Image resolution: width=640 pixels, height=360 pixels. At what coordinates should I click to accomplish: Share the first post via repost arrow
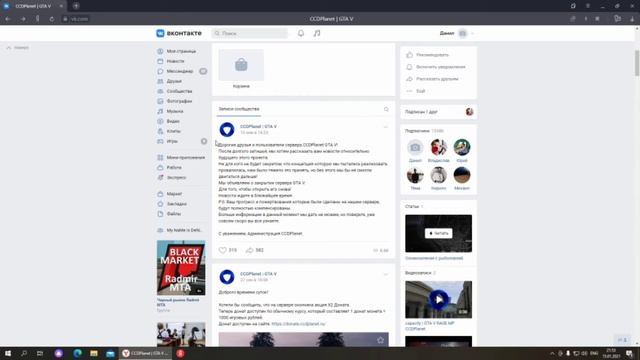[x=249, y=250]
